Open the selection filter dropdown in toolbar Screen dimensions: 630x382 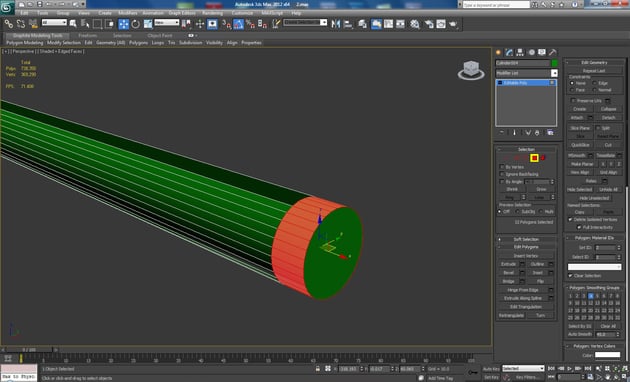click(x=54, y=23)
